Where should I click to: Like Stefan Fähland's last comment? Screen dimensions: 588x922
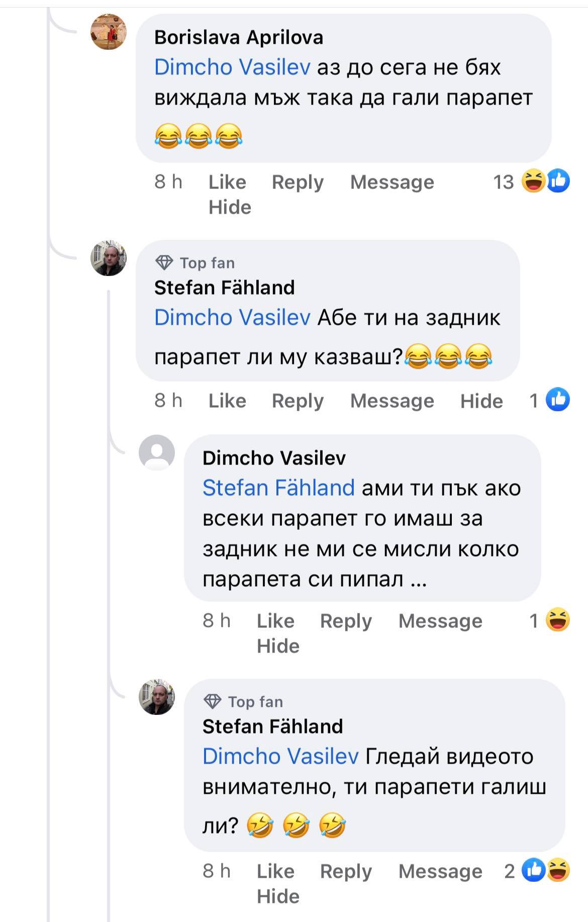click(x=275, y=871)
